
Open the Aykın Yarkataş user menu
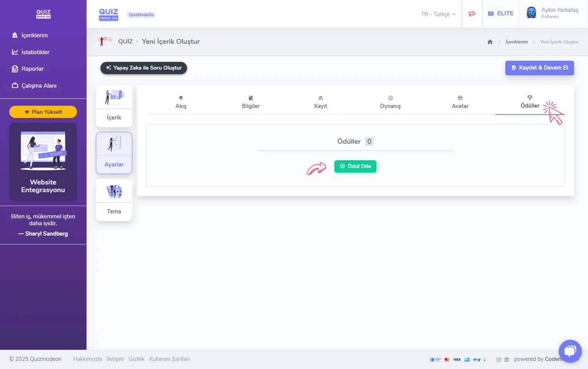(559, 13)
